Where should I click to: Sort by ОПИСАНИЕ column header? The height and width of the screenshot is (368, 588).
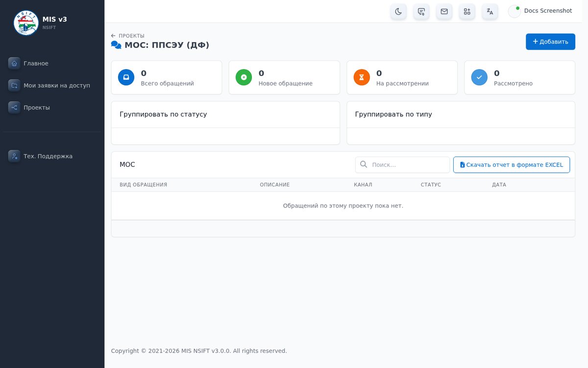pos(275,185)
